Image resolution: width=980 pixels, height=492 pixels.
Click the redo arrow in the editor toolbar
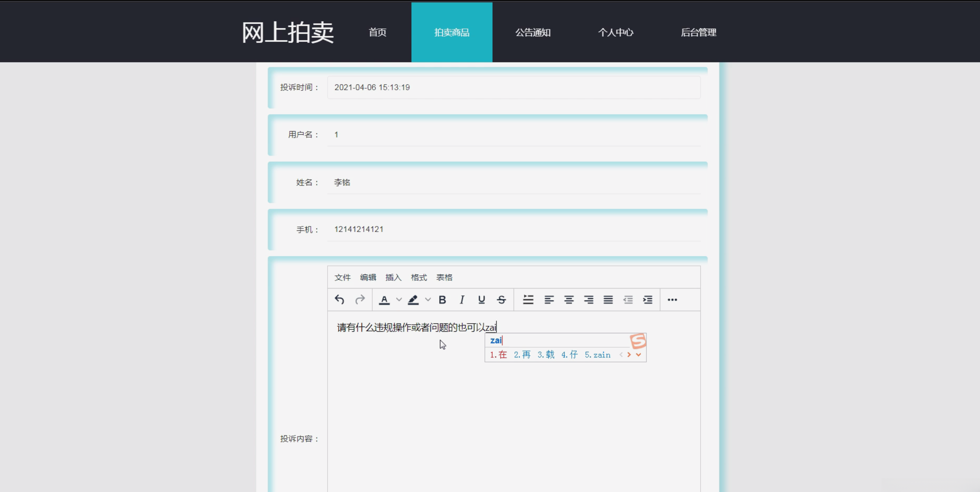pyautogui.click(x=360, y=300)
